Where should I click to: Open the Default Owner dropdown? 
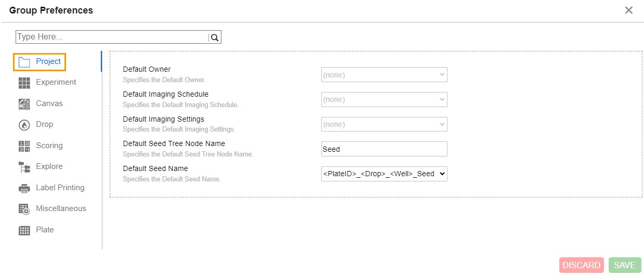click(384, 75)
